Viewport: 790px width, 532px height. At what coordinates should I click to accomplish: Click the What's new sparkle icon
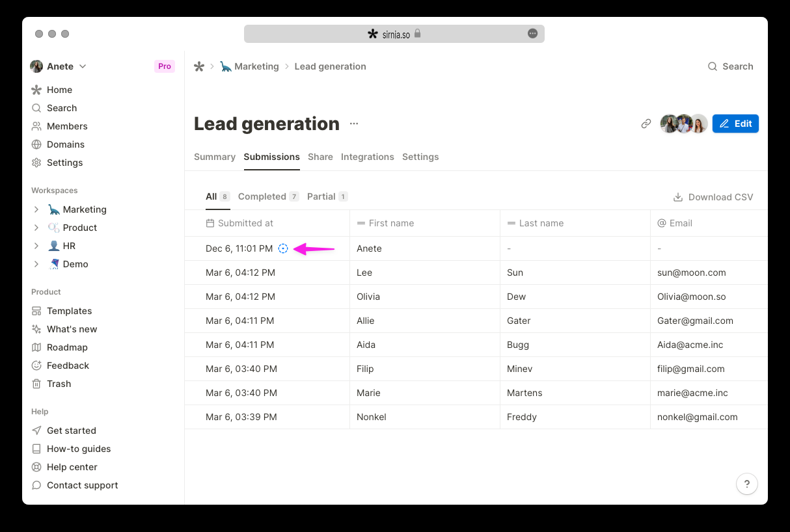click(x=36, y=329)
